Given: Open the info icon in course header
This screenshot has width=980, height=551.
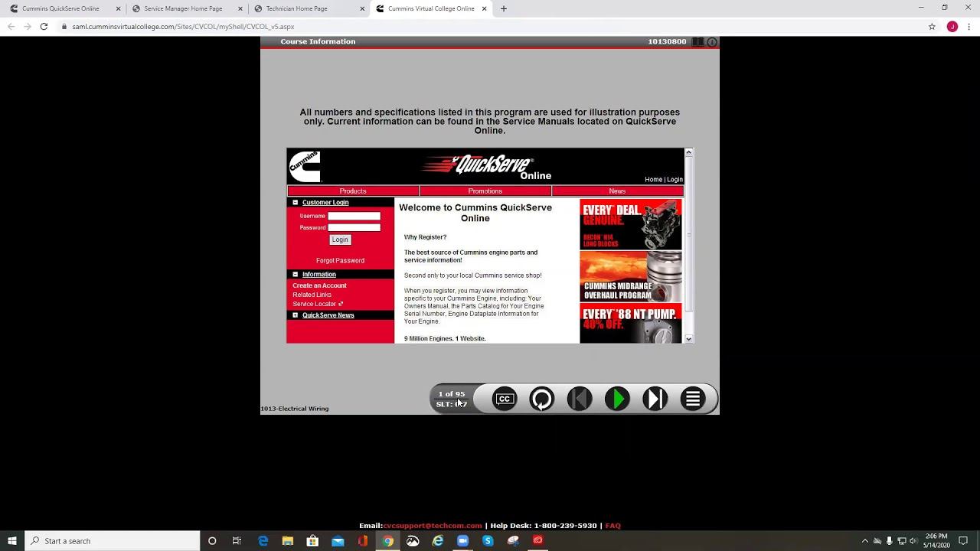Looking at the screenshot, I should pos(711,42).
